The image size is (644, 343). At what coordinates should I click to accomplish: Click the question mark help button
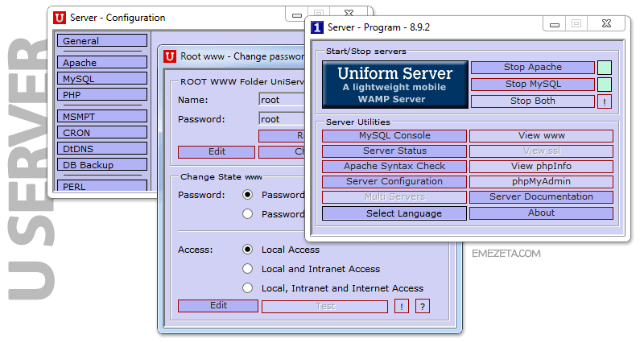(x=423, y=307)
